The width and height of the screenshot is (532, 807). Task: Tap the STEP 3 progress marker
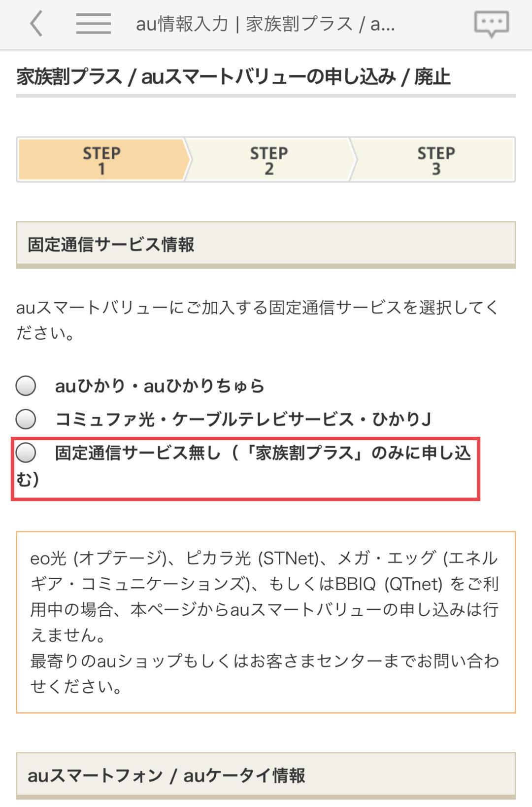tap(436, 160)
